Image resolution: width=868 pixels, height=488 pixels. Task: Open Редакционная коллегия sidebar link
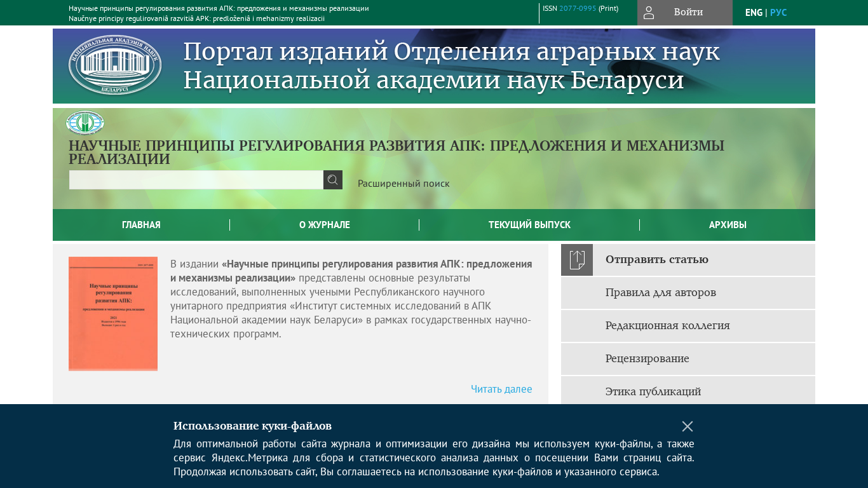point(668,325)
